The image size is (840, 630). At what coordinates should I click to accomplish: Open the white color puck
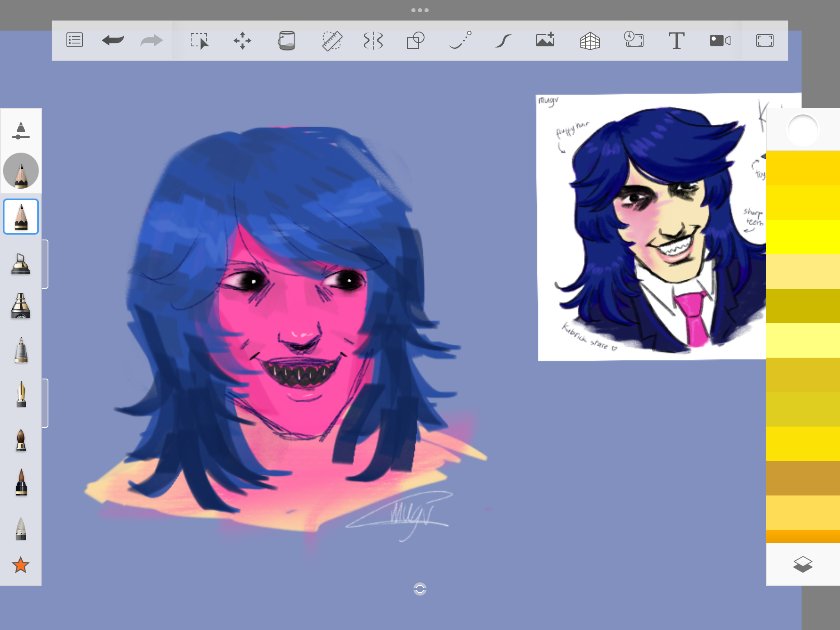(803, 130)
